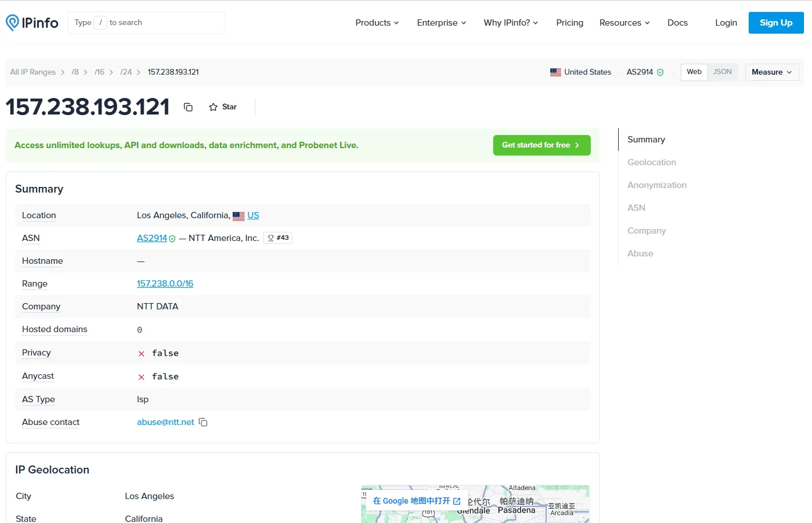Expand the Enterprise menu

coord(441,23)
